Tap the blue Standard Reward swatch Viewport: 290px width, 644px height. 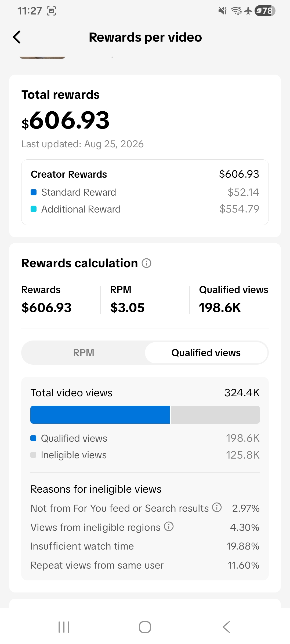(34, 192)
